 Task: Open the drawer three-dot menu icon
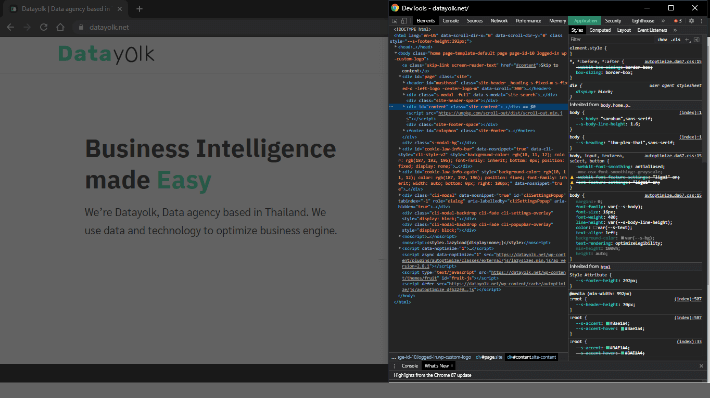pyautogui.click(x=394, y=366)
